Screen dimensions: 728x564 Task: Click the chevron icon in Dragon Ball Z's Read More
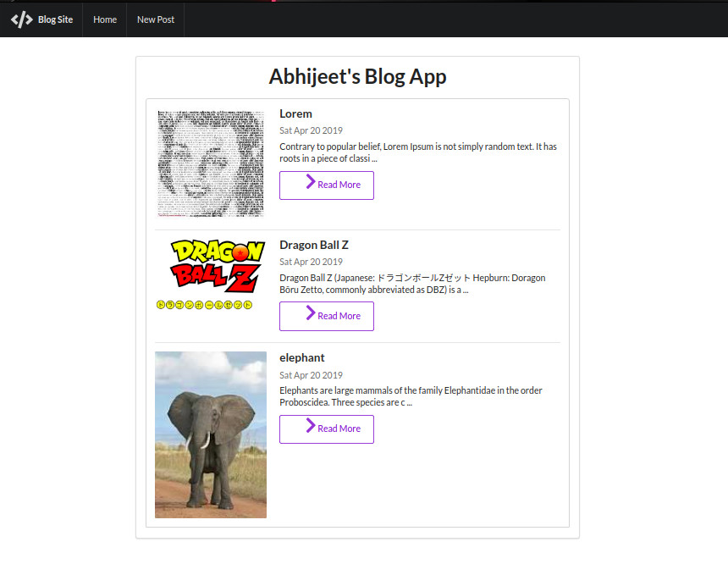(x=311, y=312)
